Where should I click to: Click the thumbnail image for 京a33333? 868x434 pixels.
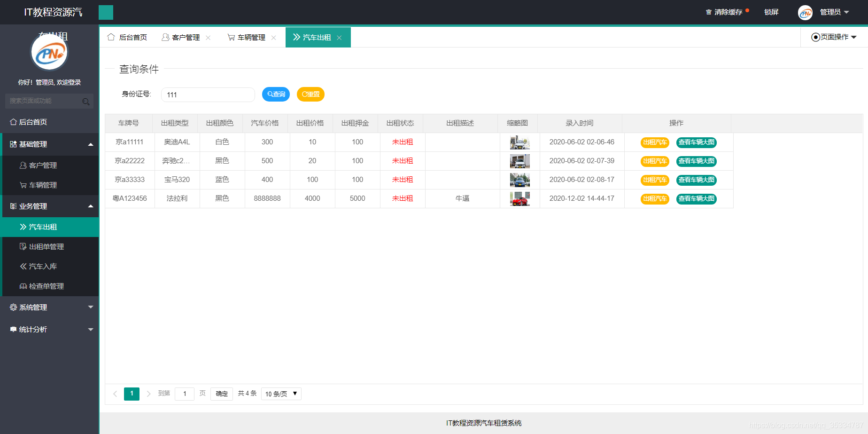point(520,180)
